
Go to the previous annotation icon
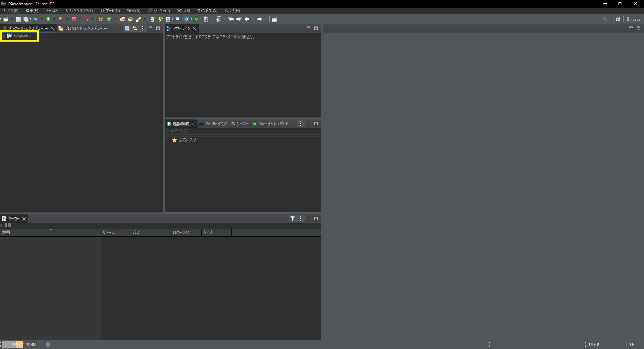point(219,19)
